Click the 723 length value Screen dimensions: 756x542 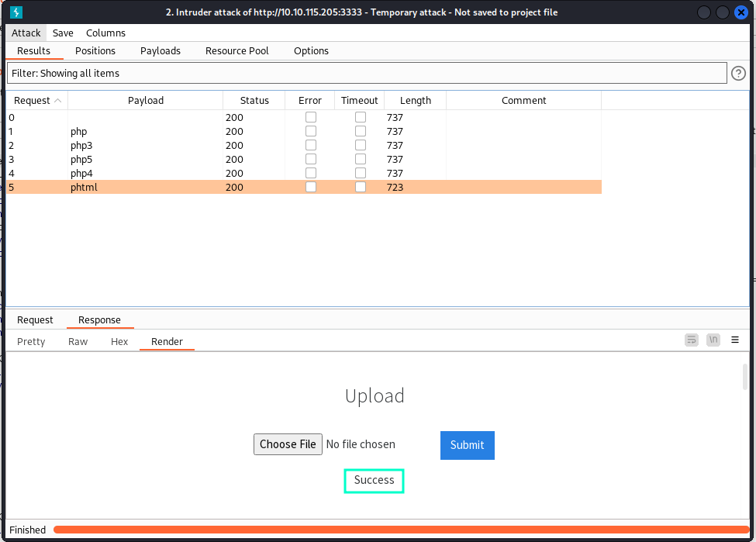(x=395, y=187)
